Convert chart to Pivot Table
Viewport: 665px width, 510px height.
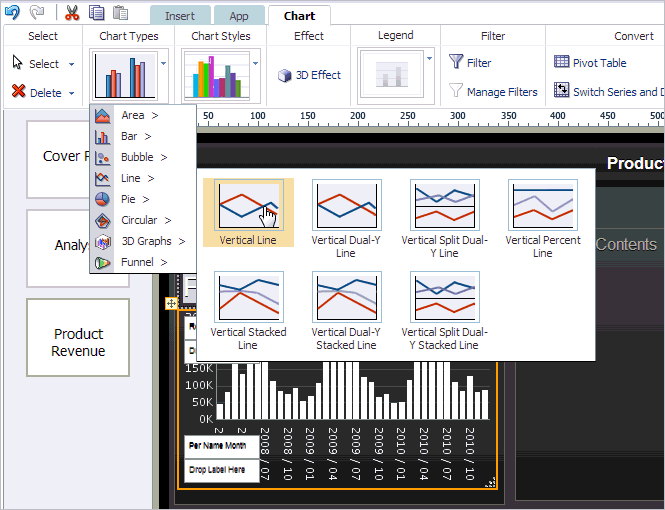pyautogui.click(x=590, y=63)
